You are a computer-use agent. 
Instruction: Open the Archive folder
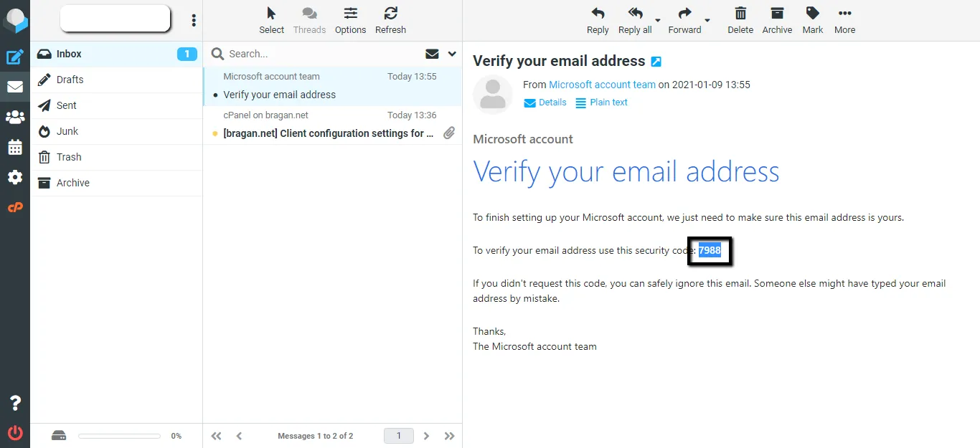116,183
